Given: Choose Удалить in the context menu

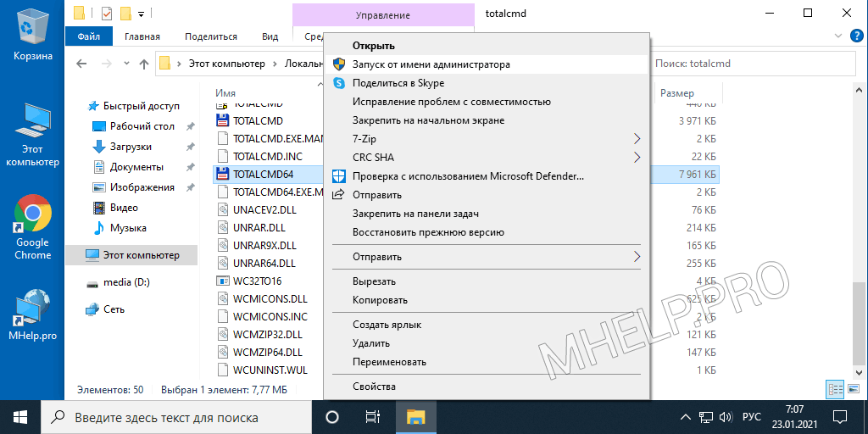Looking at the screenshot, I should (x=486, y=343).
